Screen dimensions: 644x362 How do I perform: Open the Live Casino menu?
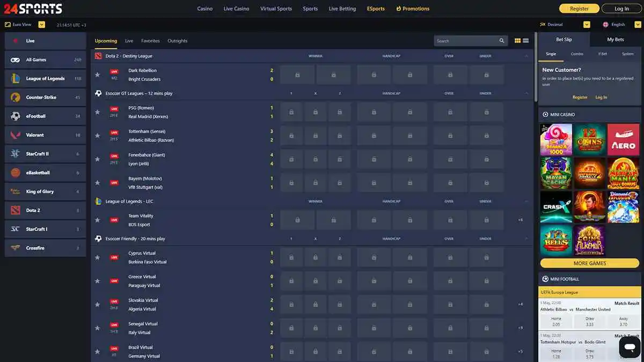click(236, 9)
